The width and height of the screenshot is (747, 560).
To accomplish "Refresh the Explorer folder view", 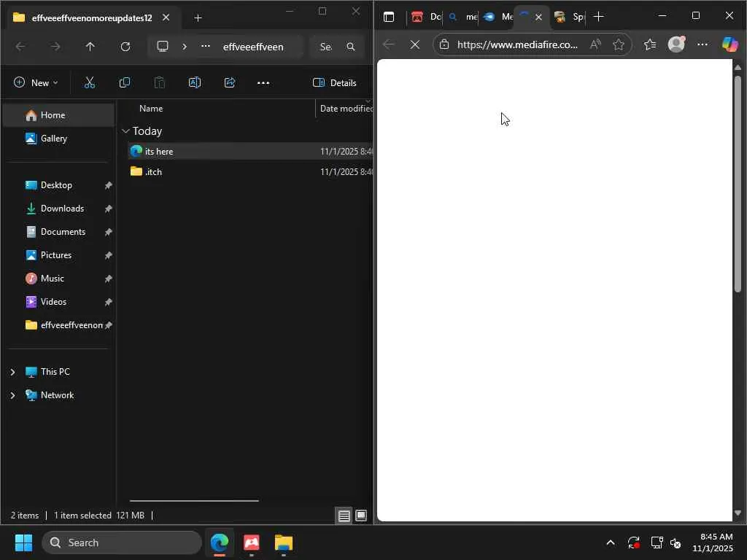I will click(125, 47).
